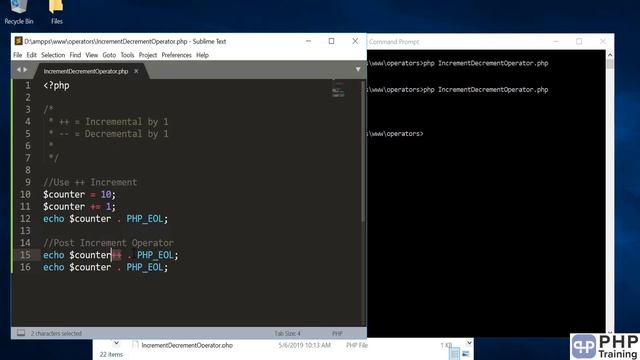Minimize the Sublime Text window
Image resolution: width=640 pixels, height=360 pixels.
309,41
